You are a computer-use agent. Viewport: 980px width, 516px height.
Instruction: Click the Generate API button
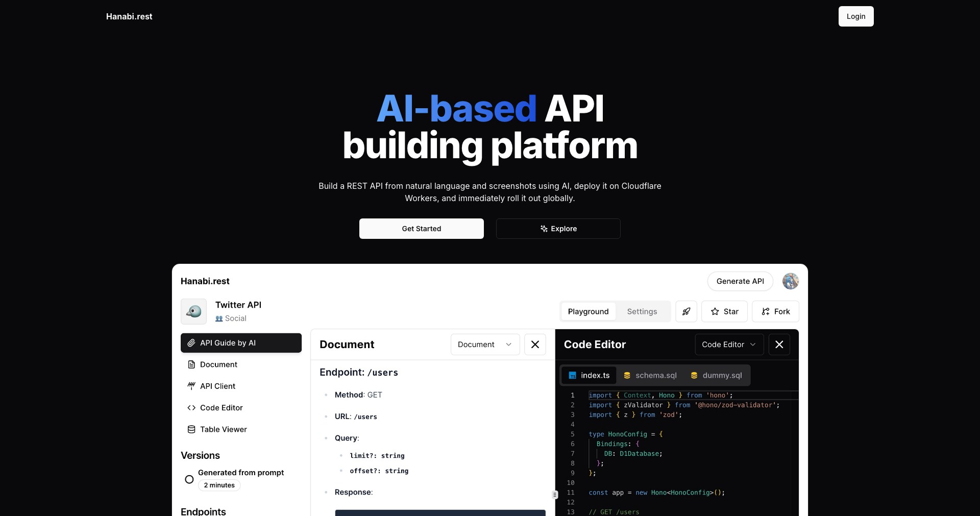point(740,281)
